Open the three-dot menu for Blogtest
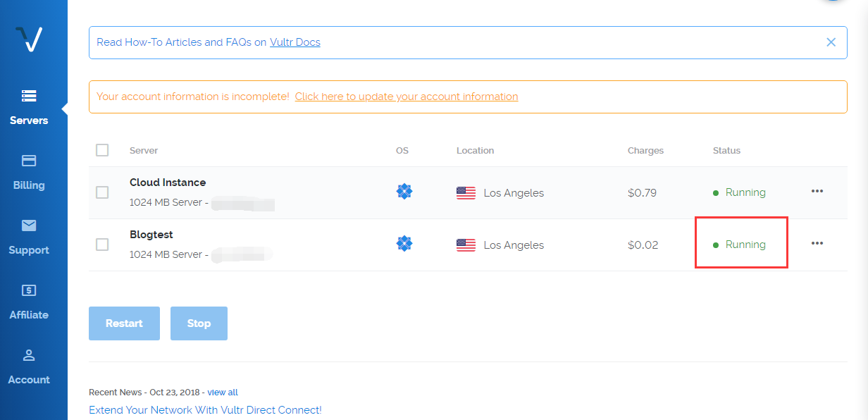The width and height of the screenshot is (868, 420). [x=817, y=243]
